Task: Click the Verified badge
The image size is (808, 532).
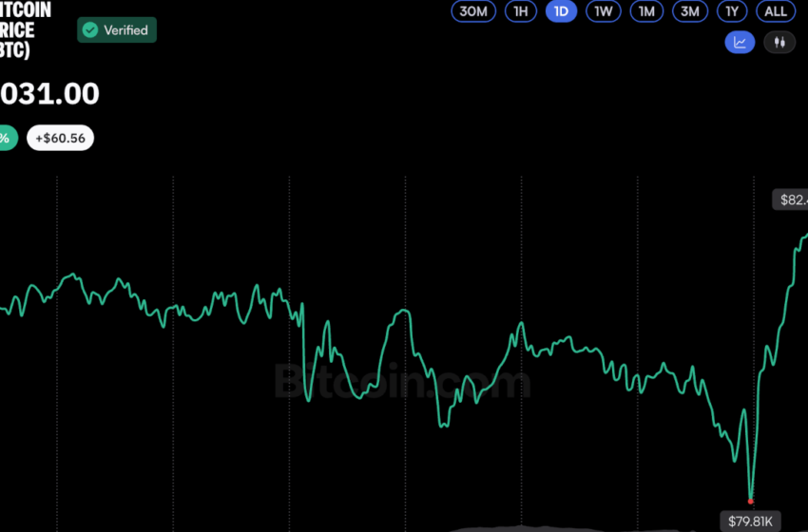Action: click(117, 30)
